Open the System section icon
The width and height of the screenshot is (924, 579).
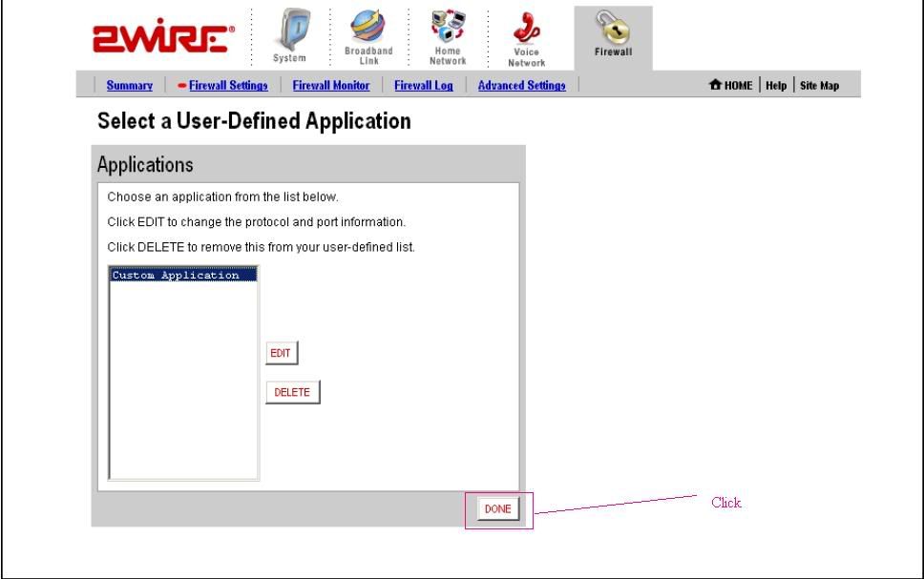[292, 30]
